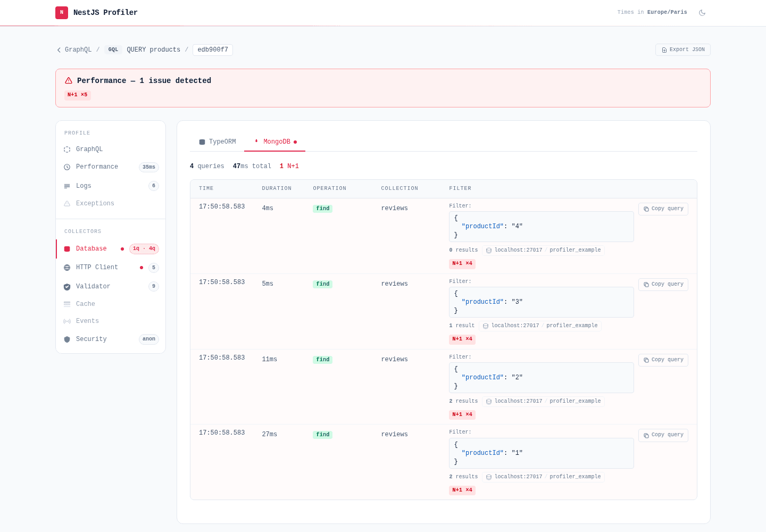Open the Cache collector icon
The width and height of the screenshot is (766, 532).
click(67, 304)
